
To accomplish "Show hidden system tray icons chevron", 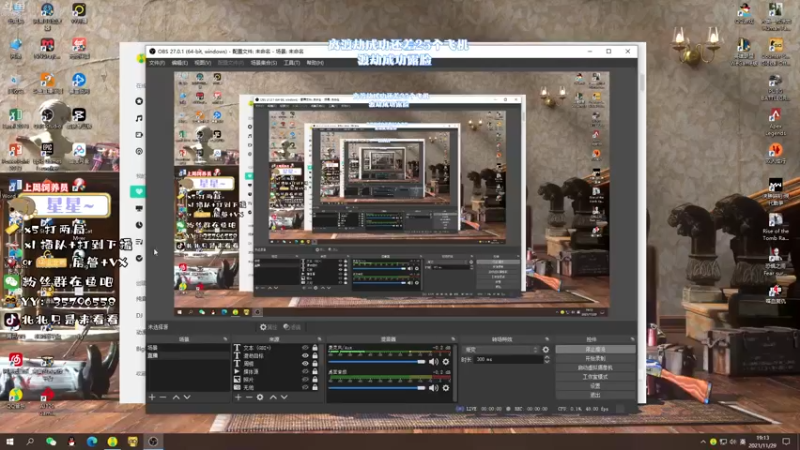I will pyautogui.click(x=703, y=442).
